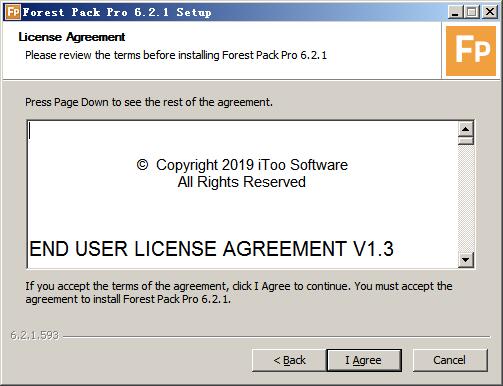Minimize the Forest Pack Pro setup window
503x386 pixels.
click(x=455, y=12)
